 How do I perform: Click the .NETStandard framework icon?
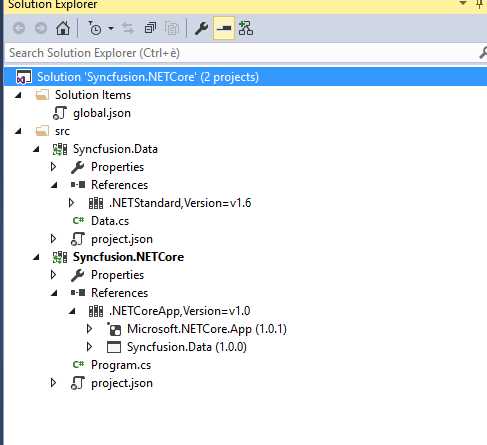pyautogui.click(x=96, y=203)
